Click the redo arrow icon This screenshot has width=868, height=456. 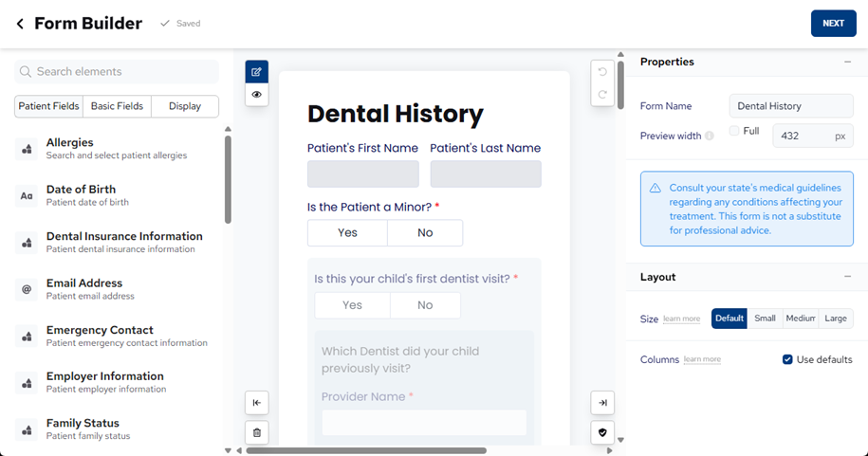tap(602, 95)
